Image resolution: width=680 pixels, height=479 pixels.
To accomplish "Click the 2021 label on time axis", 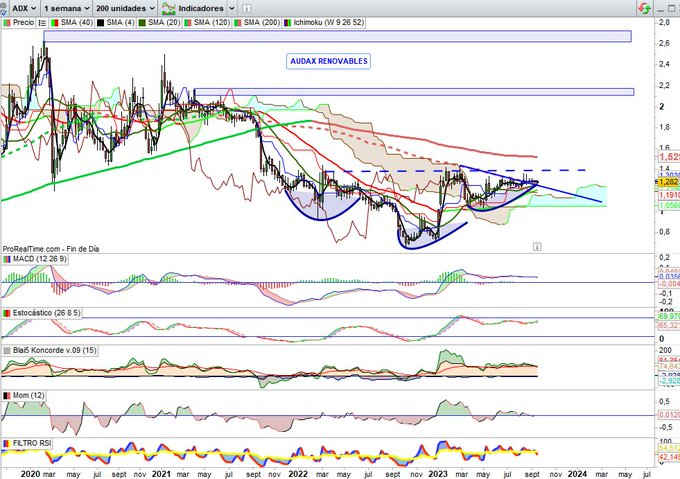I will tap(161, 474).
